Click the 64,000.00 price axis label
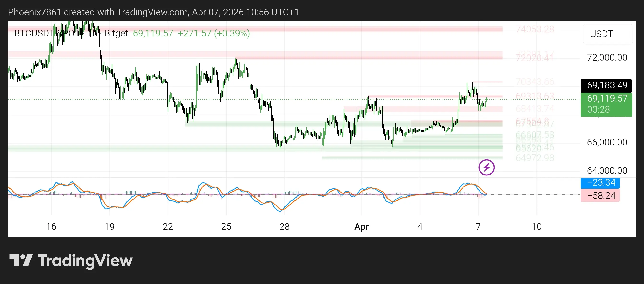 pyautogui.click(x=607, y=171)
